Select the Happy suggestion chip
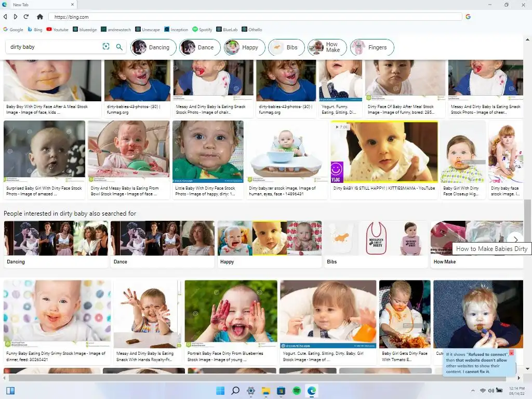The image size is (532, 399). [244, 47]
